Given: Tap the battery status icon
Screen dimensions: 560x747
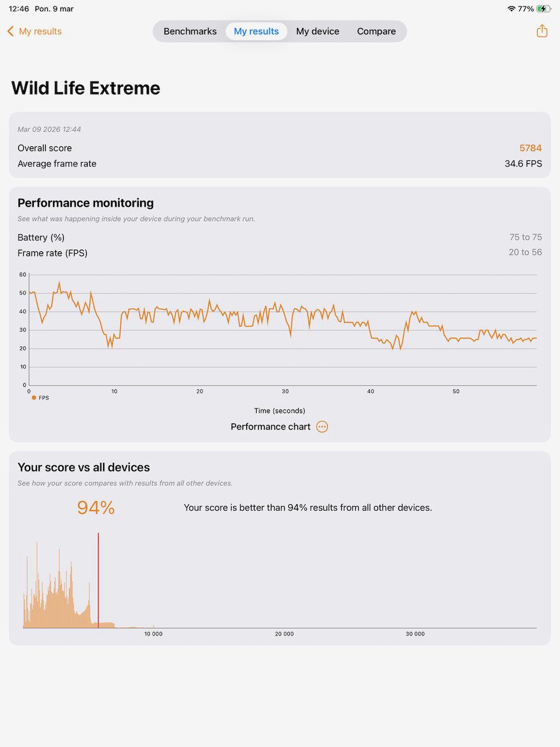Looking at the screenshot, I should (x=544, y=9).
